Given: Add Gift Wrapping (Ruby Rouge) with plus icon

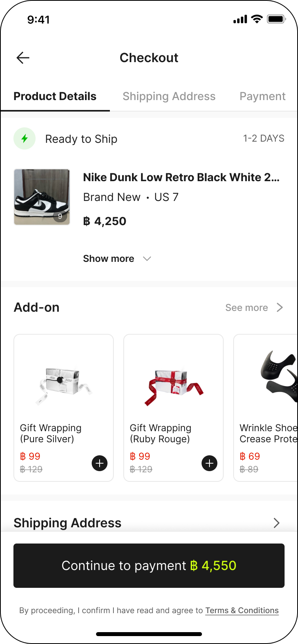Looking at the screenshot, I should (x=209, y=463).
